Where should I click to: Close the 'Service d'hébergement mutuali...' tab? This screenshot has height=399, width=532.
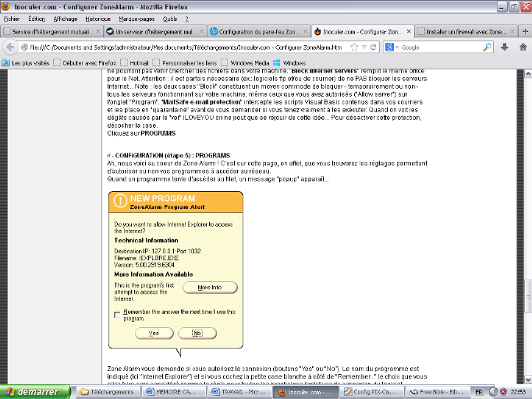(x=98, y=31)
